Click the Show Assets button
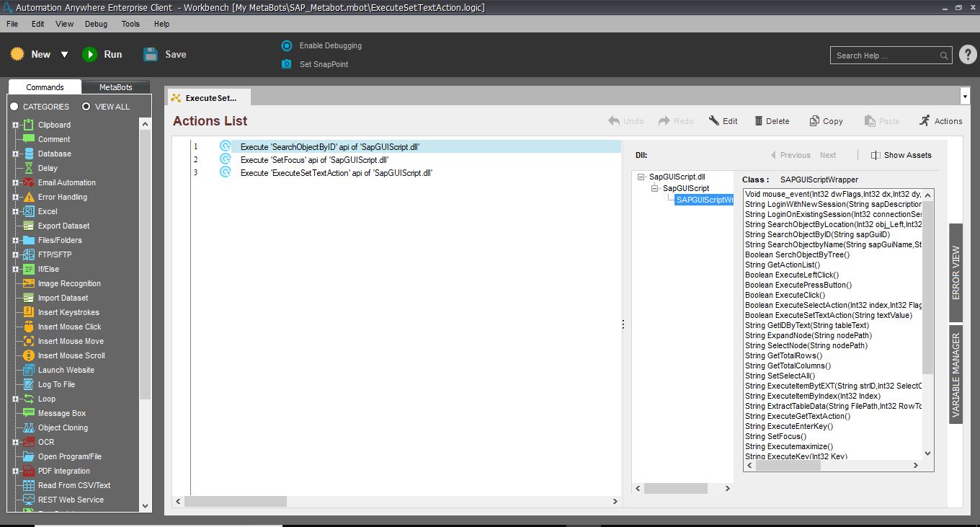The image size is (980, 527). pos(901,155)
